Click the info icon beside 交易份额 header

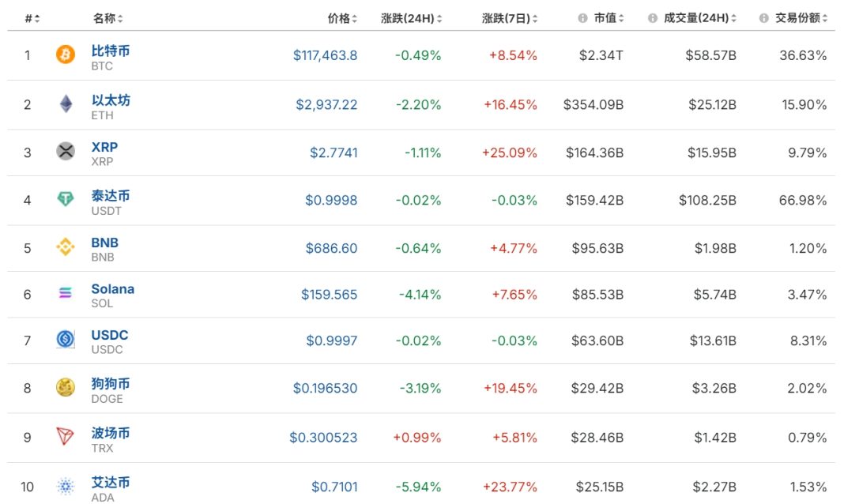tap(763, 18)
